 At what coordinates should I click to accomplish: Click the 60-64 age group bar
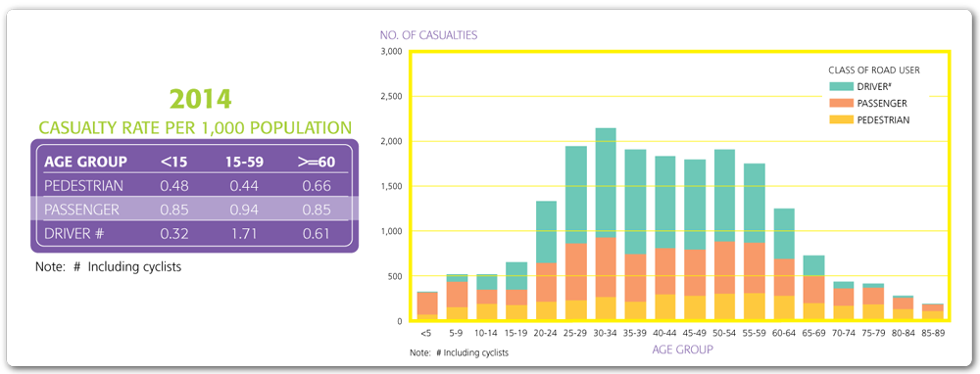pos(784,264)
